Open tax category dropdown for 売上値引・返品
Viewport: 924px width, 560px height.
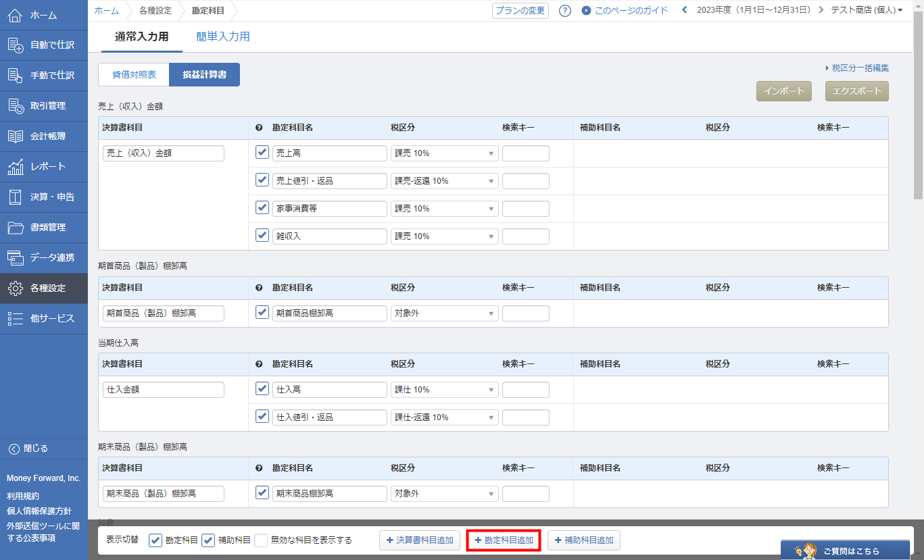click(x=444, y=181)
